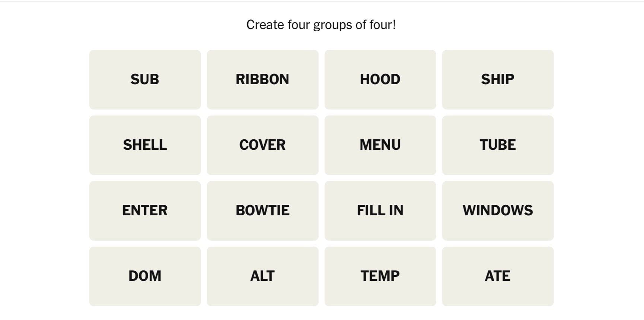Pick the ALT word card
644x320 pixels.
(262, 276)
